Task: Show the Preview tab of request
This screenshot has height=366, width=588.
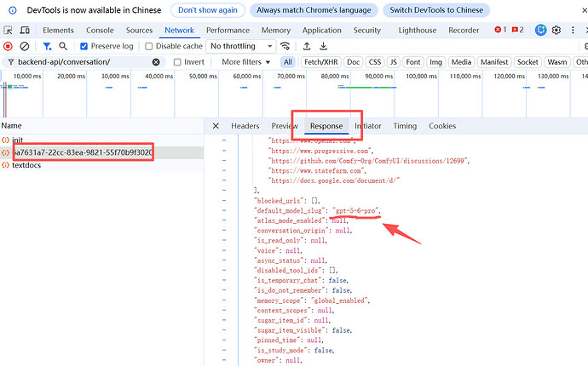Action: (x=285, y=126)
